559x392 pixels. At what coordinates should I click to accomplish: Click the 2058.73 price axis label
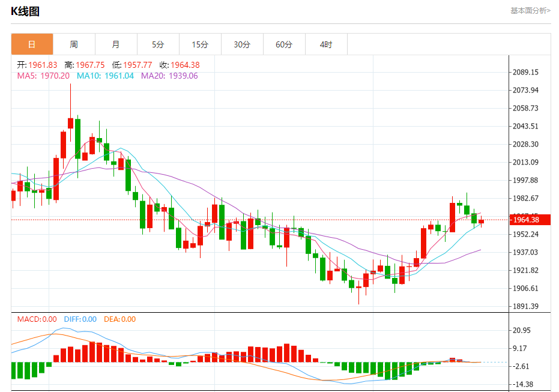pyautogui.click(x=525, y=108)
